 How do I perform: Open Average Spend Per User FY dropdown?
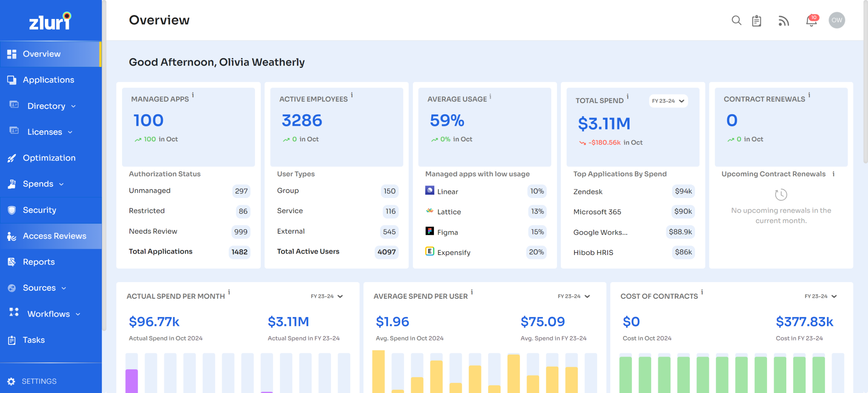click(x=573, y=296)
